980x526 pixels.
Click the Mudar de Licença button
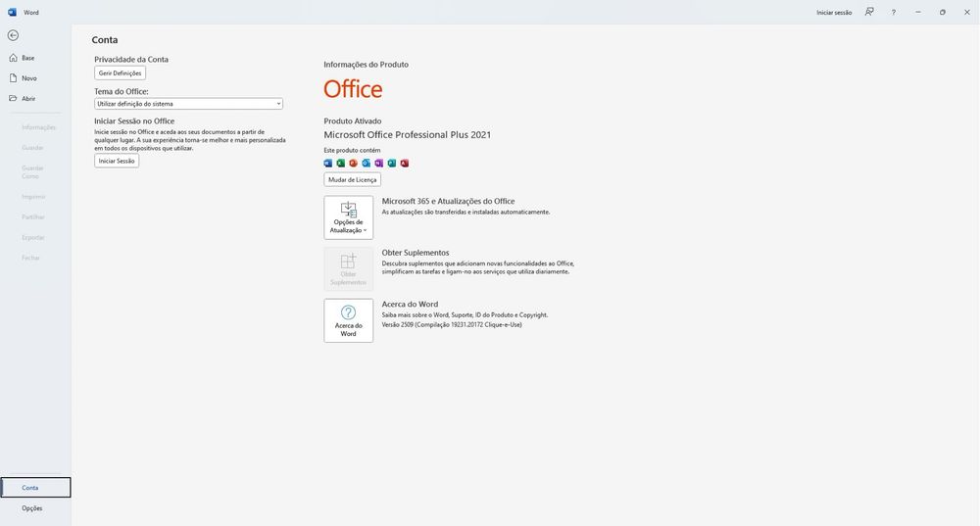pos(353,180)
